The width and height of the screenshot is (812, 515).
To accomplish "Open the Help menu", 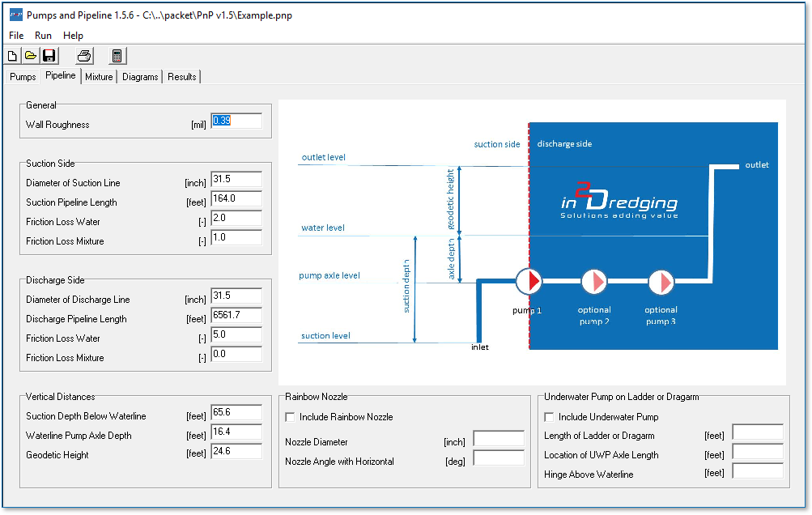I will [73, 36].
